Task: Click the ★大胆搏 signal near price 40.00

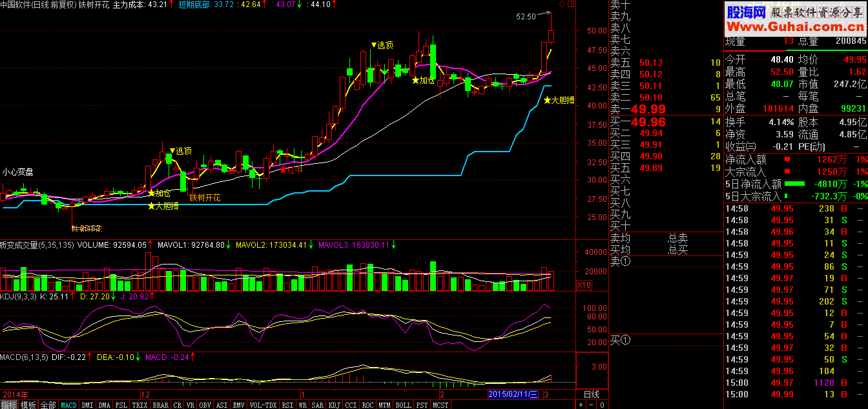Action: (x=559, y=101)
